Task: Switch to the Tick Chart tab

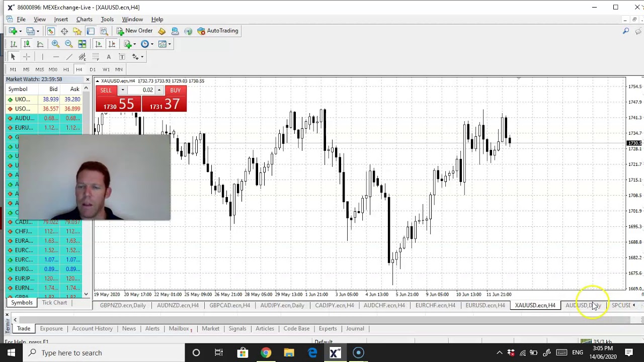Action: click(54, 303)
